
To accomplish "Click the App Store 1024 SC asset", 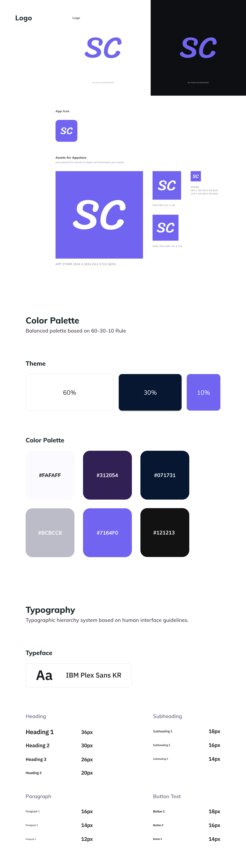I will tap(99, 215).
